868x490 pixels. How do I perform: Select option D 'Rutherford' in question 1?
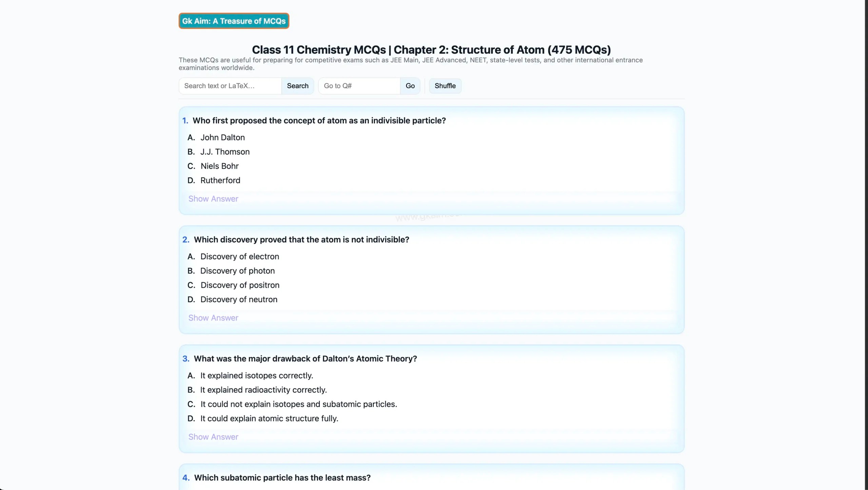(x=220, y=180)
